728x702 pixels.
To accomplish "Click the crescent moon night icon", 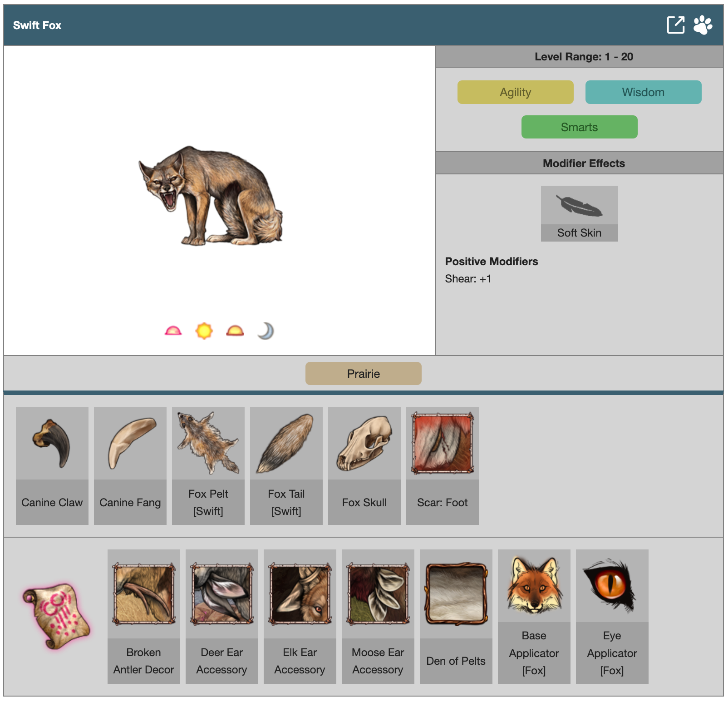I will [266, 331].
